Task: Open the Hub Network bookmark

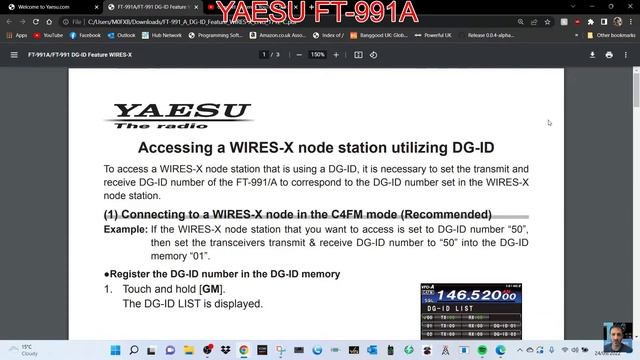Action: [162, 36]
